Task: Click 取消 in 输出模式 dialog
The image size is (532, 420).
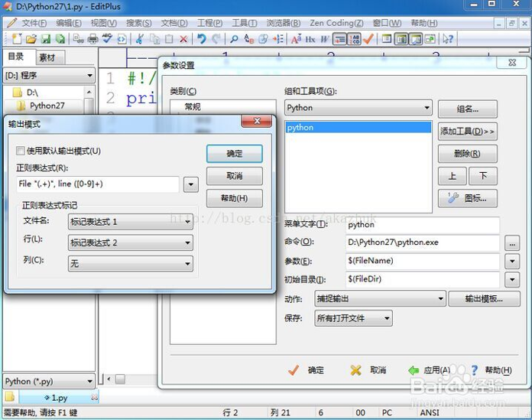Action: (234, 176)
